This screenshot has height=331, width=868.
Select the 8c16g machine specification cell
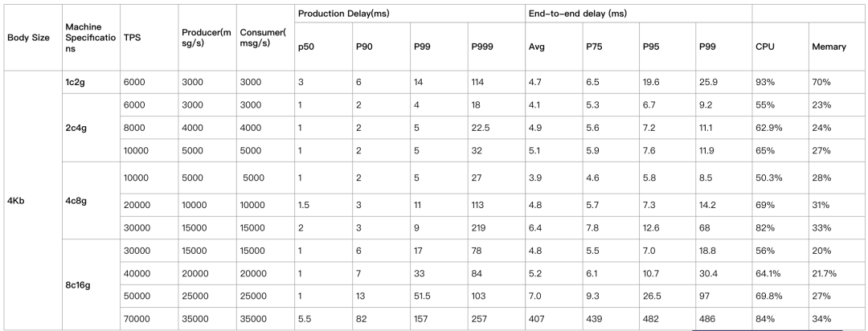[91, 284]
